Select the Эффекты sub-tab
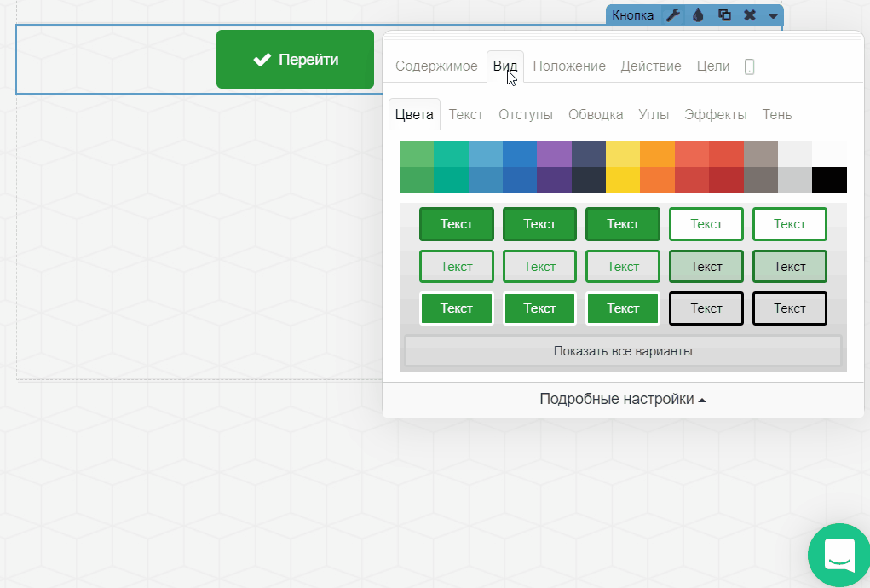The image size is (870, 588). (716, 115)
